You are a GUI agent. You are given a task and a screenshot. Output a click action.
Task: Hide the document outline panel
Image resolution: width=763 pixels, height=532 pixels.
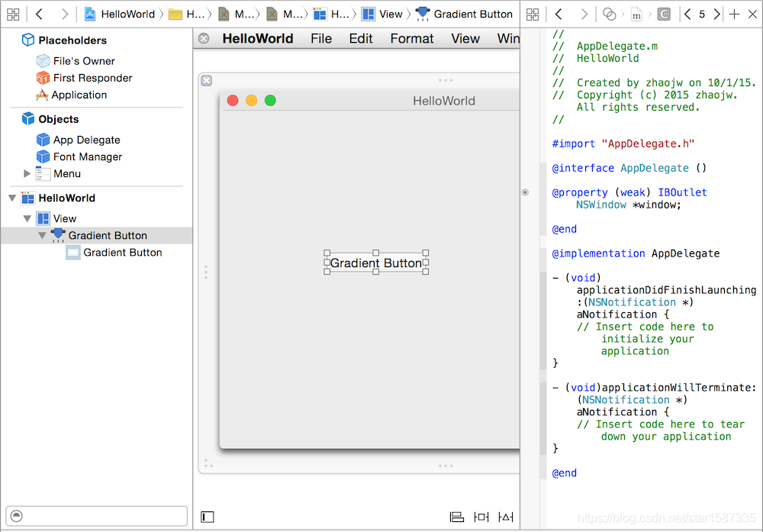pos(208,517)
